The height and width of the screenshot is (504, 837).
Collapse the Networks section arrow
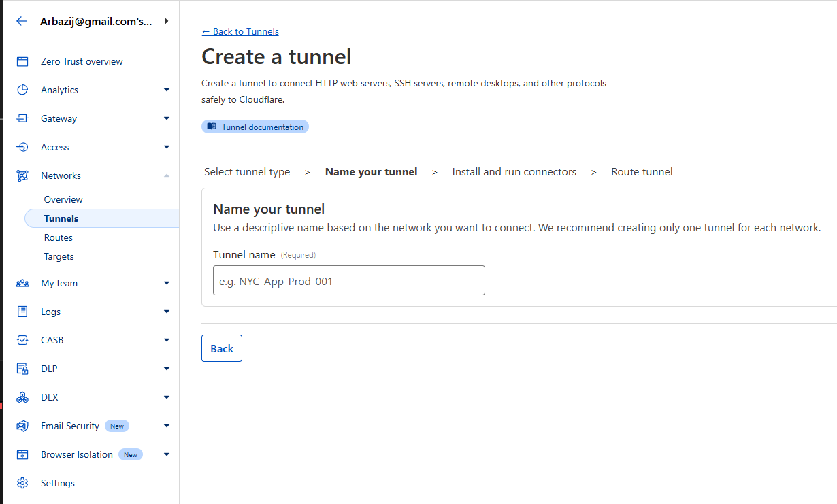click(x=167, y=175)
